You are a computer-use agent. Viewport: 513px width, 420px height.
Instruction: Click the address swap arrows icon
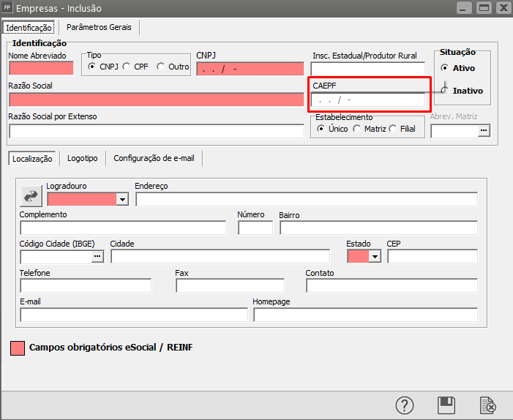pos(31,196)
